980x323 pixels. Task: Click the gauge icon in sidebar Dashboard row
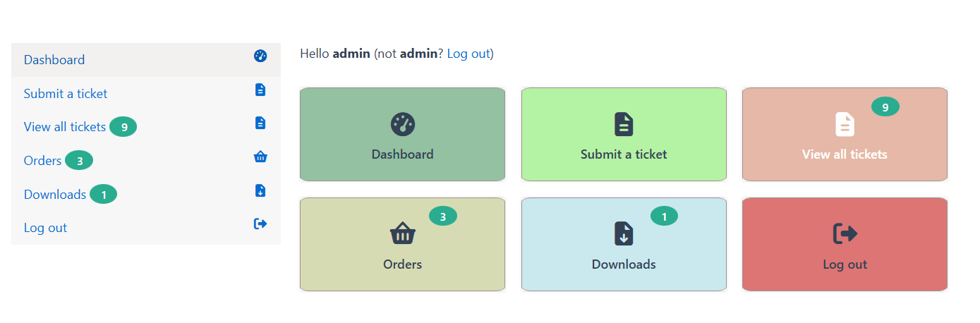(260, 56)
